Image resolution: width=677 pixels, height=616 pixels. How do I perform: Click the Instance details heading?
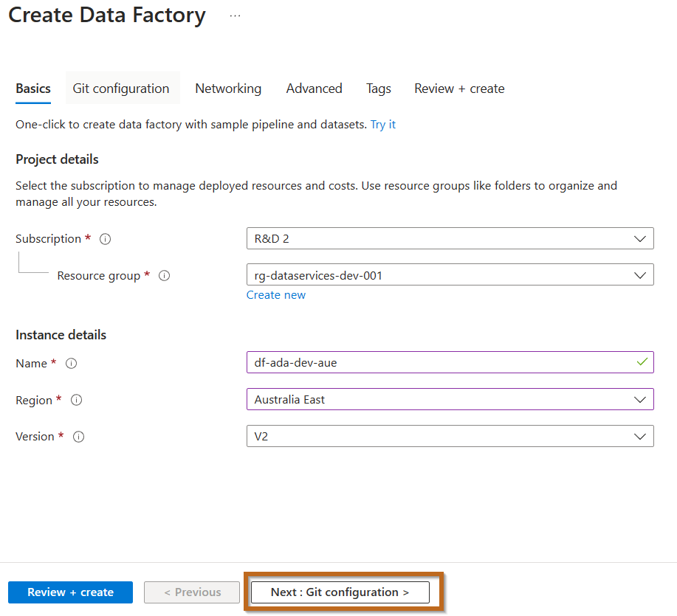(61, 335)
